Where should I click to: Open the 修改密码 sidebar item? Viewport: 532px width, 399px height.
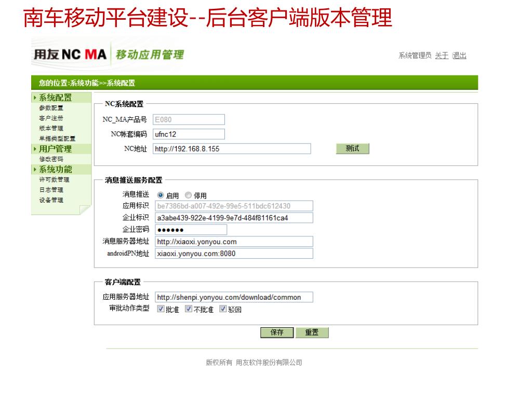point(51,159)
